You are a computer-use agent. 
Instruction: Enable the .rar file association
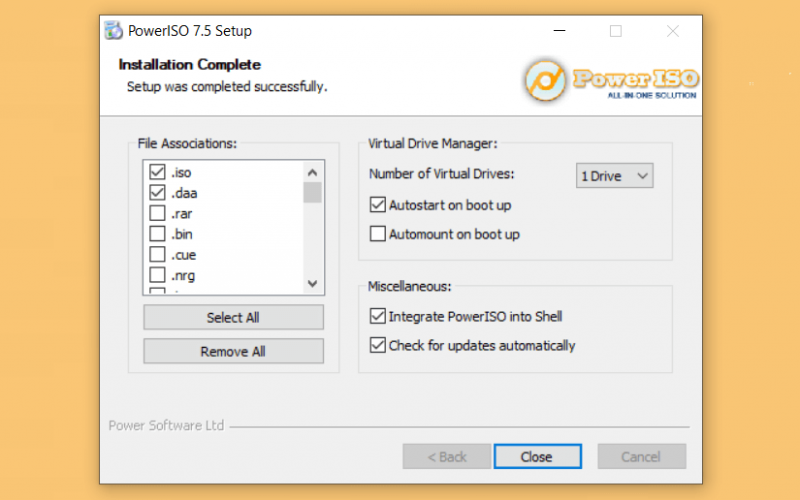pos(157,213)
